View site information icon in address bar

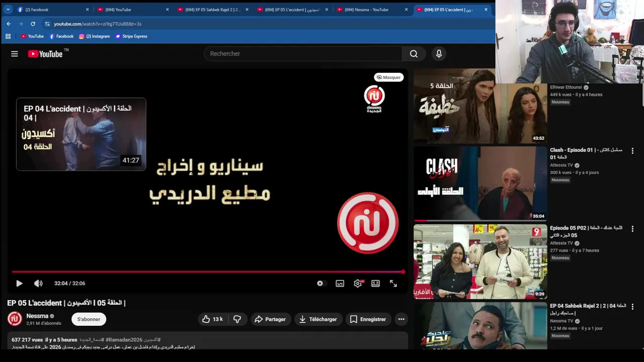coord(47,24)
